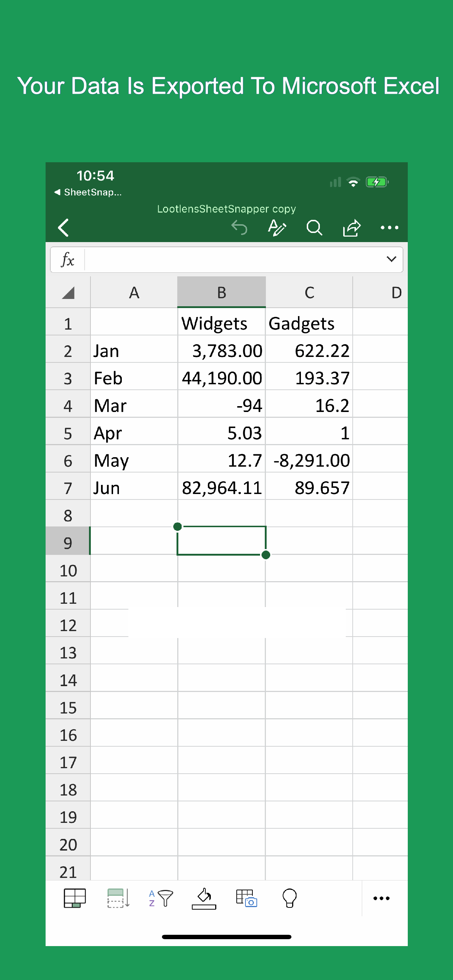This screenshot has height=980, width=453.
Task: Open the sort and filter icon
Action: pyautogui.click(x=160, y=898)
